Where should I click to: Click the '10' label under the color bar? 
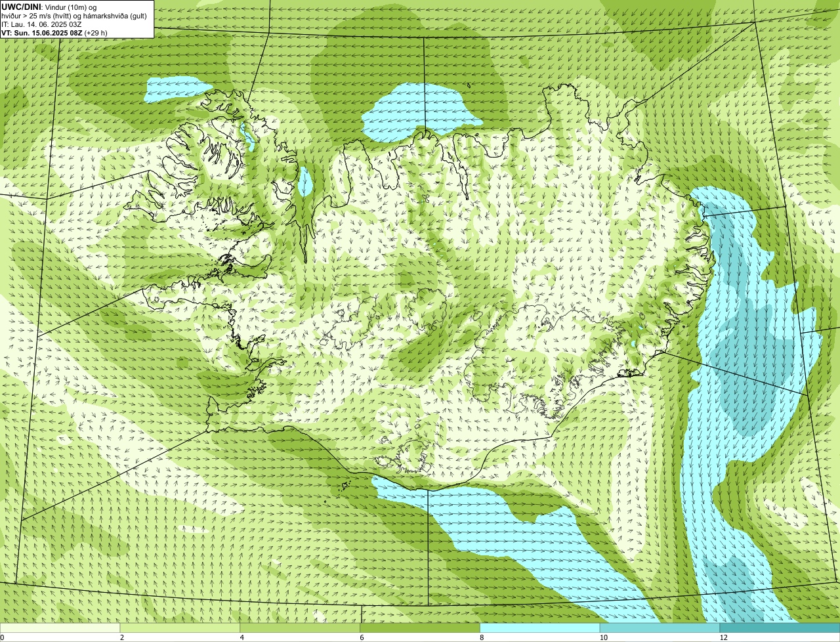(x=603, y=637)
